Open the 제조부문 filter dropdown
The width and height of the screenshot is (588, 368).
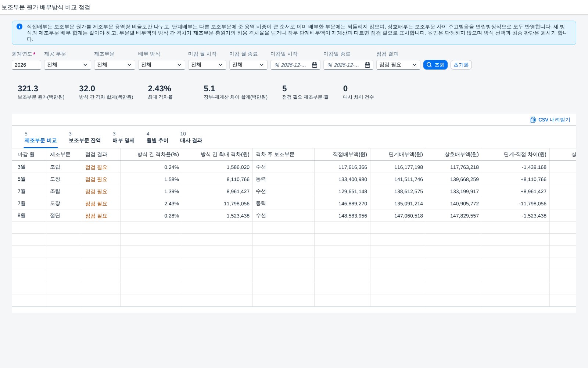pos(115,65)
